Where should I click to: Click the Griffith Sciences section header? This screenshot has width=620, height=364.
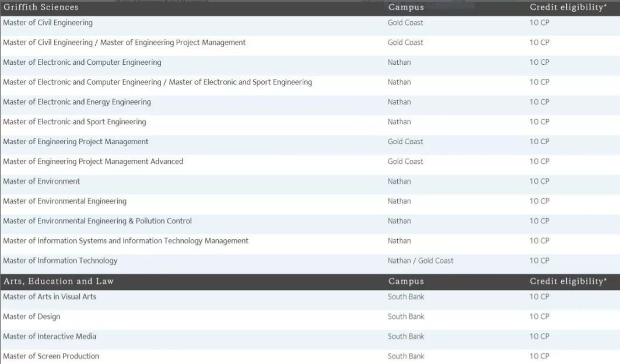coord(41,8)
